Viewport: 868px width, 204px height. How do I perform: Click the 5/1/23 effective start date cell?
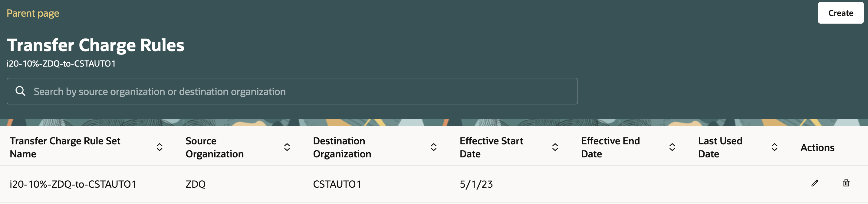(476, 184)
